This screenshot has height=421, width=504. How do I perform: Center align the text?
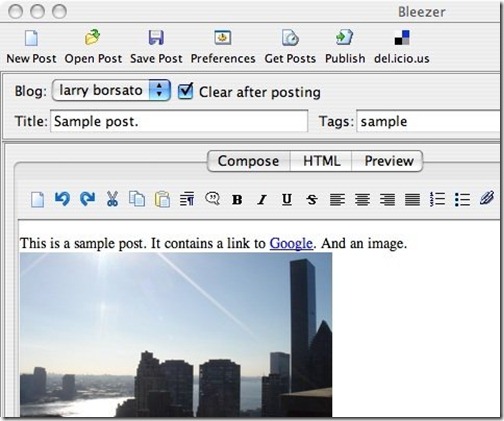coord(362,200)
